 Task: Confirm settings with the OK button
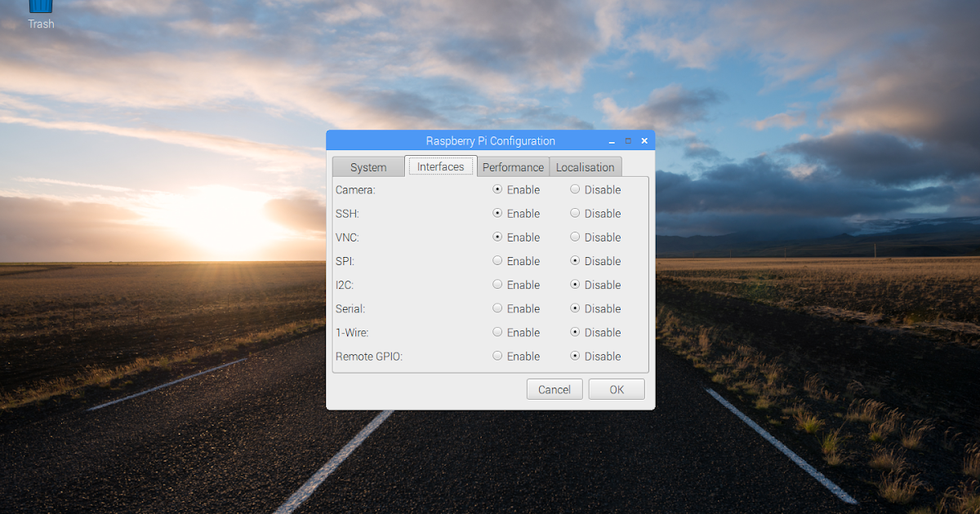[x=617, y=389]
